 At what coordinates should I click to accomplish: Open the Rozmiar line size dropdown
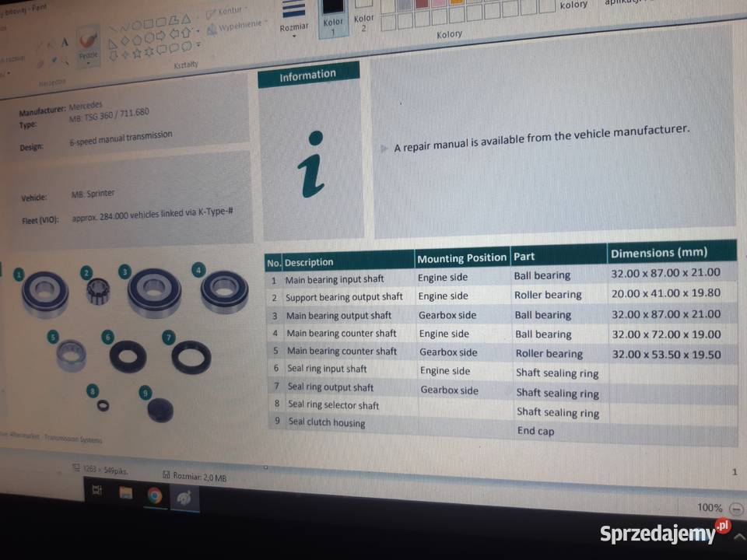(294, 19)
